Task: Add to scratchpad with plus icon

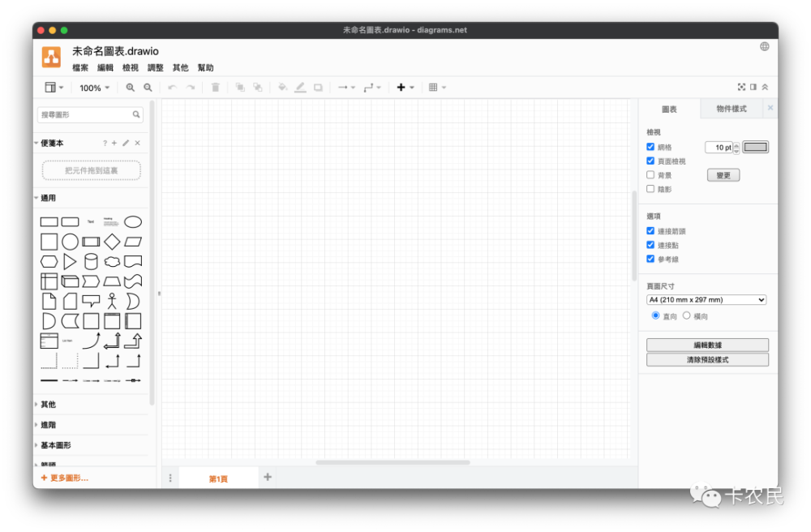Action: 114,144
